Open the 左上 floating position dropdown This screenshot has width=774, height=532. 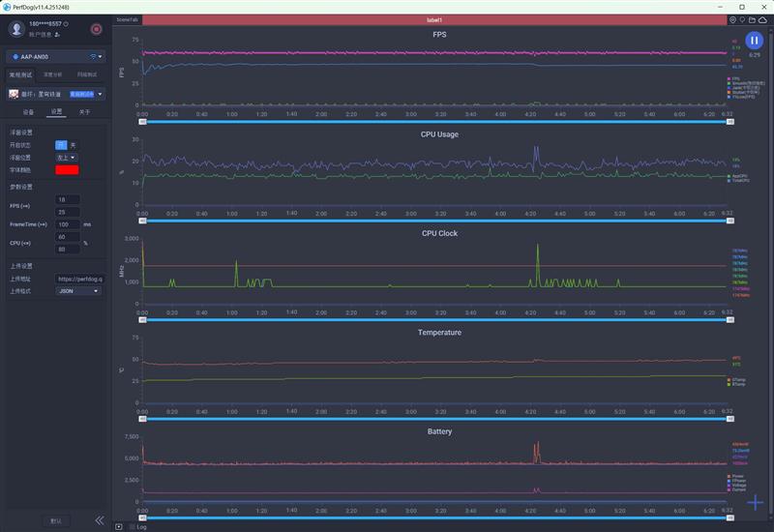pos(67,157)
